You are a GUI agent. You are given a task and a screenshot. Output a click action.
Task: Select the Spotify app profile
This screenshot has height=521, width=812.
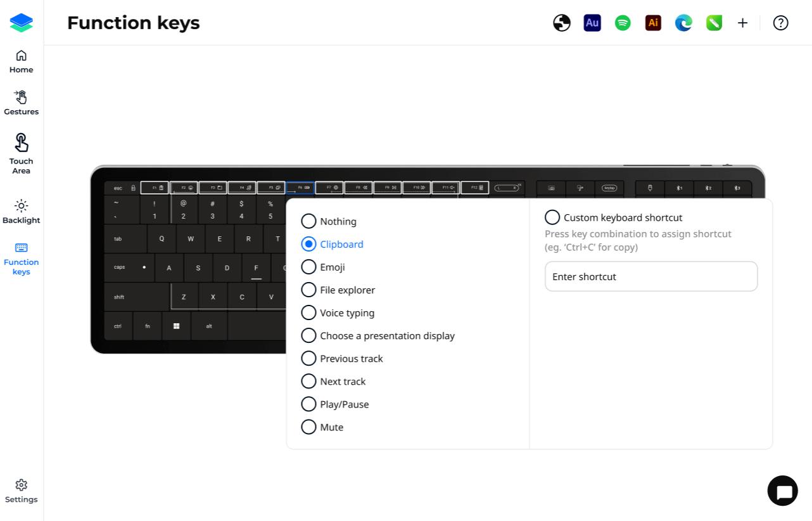click(623, 23)
